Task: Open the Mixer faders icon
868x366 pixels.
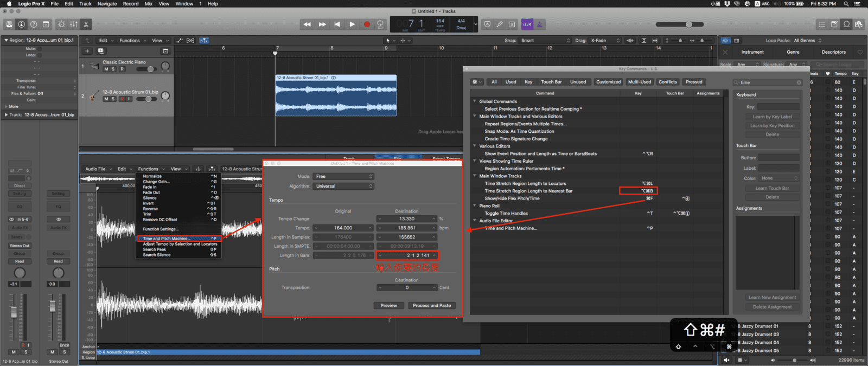Action: pos(74,24)
